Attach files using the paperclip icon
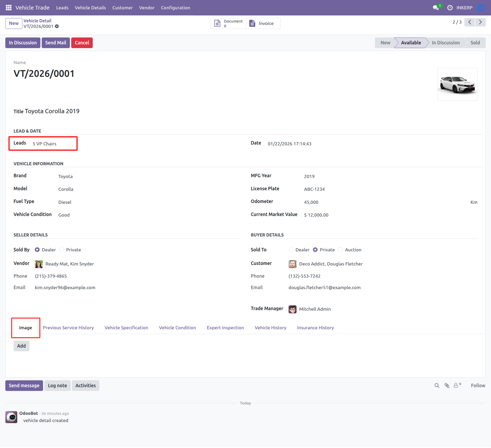The height and width of the screenshot is (448, 491). tap(447, 386)
